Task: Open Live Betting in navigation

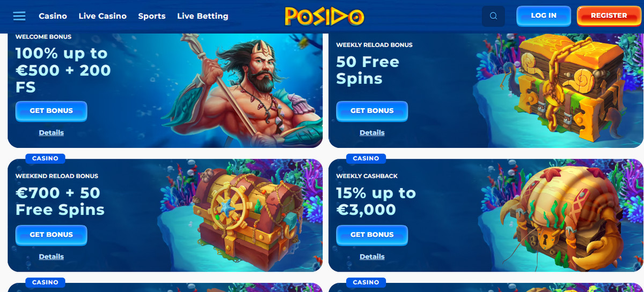Action: [x=203, y=16]
